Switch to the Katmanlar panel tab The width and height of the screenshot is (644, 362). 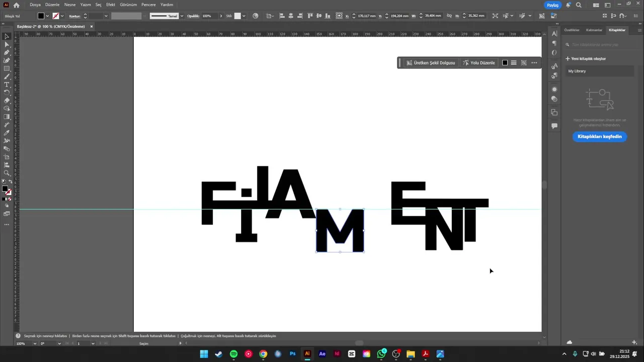594,30
